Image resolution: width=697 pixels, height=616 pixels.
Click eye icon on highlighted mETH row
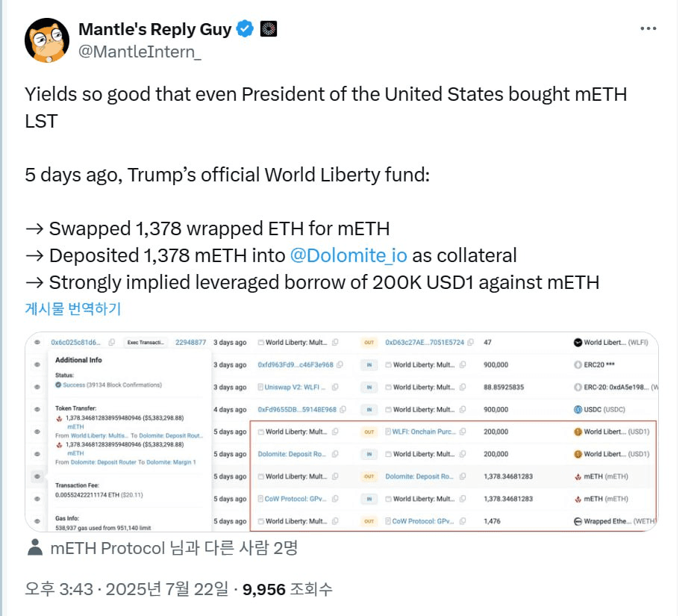[x=37, y=476]
